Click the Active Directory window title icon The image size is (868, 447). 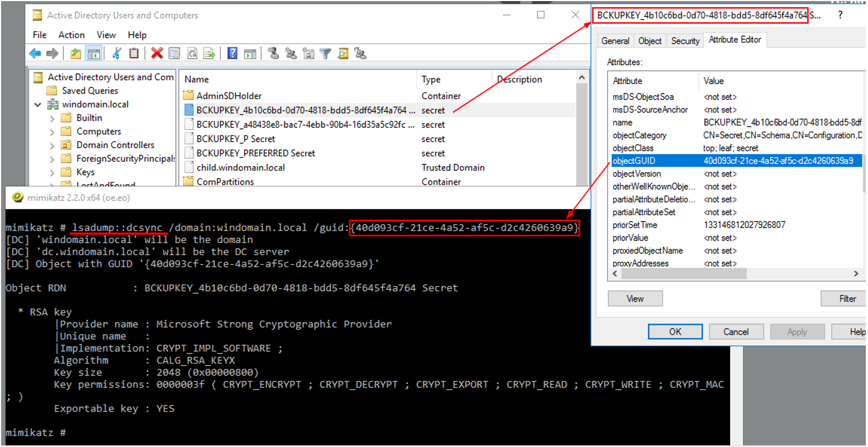pos(37,15)
